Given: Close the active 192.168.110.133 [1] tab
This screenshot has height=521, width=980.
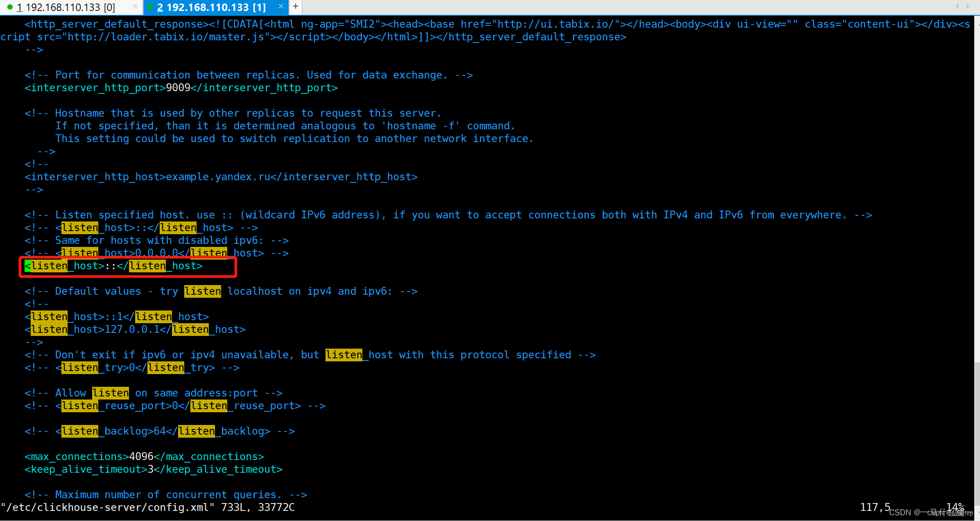Looking at the screenshot, I should (281, 7).
